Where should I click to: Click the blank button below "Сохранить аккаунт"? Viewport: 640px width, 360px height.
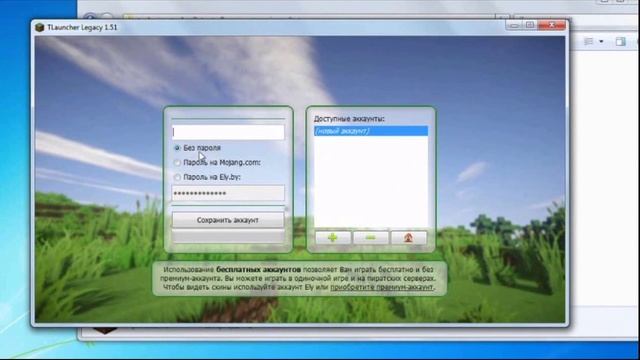228,236
